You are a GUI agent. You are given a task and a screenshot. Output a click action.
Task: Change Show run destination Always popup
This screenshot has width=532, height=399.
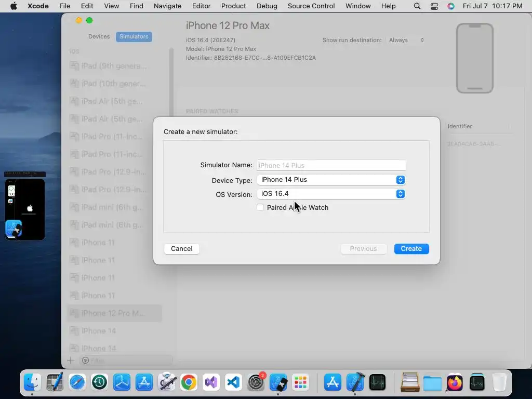(x=406, y=40)
